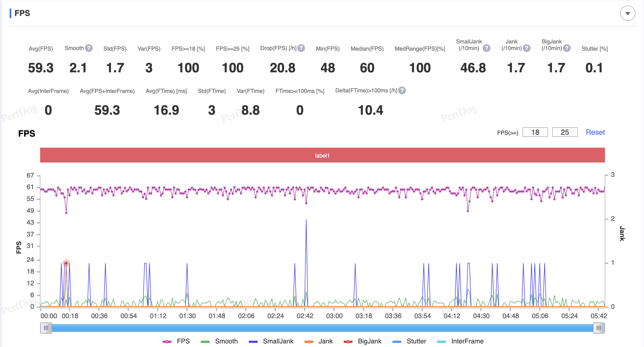This screenshot has width=644, height=347.
Task: Toggle the BigJank series in legend
Action: [x=362, y=341]
